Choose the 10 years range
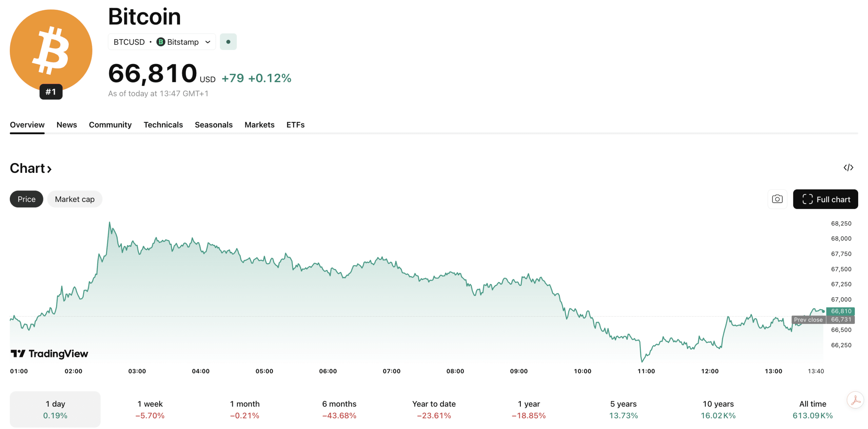868x429 pixels. (x=718, y=409)
